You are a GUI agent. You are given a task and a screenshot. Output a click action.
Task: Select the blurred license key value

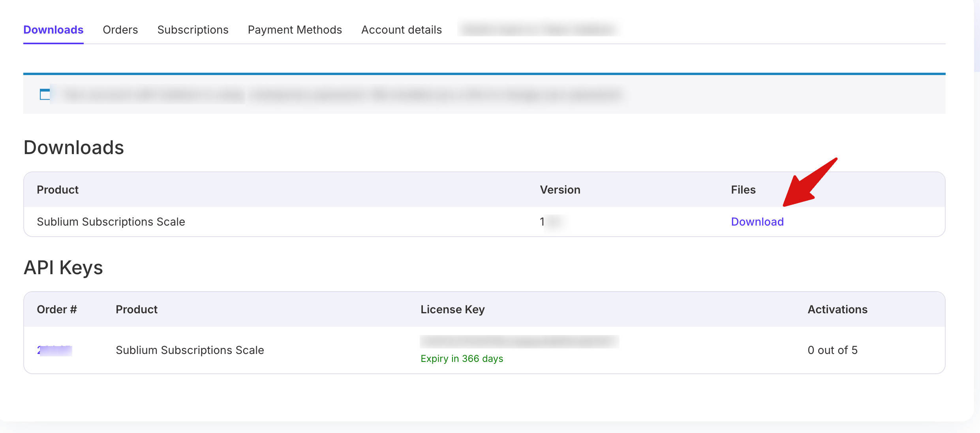tap(519, 341)
